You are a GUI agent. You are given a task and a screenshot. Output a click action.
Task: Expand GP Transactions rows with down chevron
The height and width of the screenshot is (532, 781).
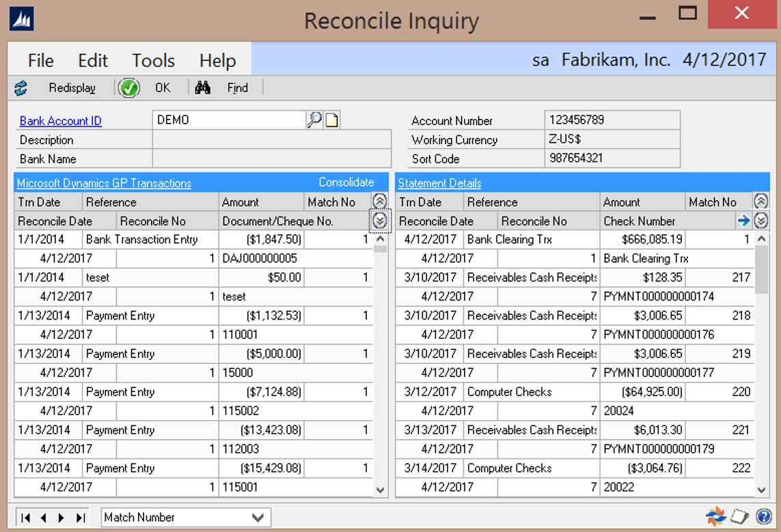(380, 221)
